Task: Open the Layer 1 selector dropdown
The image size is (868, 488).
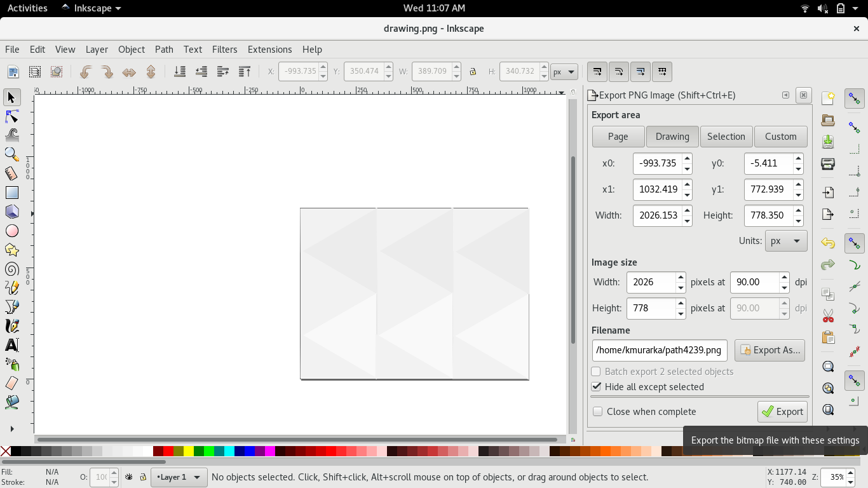Action: click(179, 477)
